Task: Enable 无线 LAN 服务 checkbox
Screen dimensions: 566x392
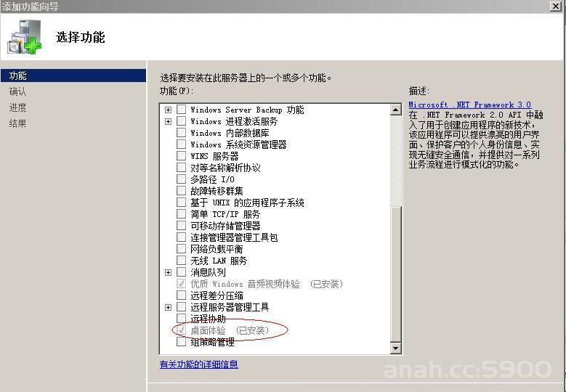Action: point(181,261)
